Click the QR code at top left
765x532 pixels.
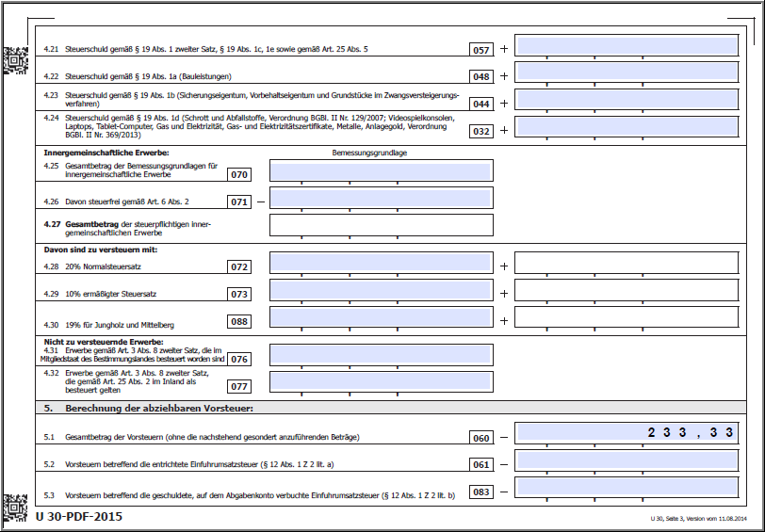(14, 59)
